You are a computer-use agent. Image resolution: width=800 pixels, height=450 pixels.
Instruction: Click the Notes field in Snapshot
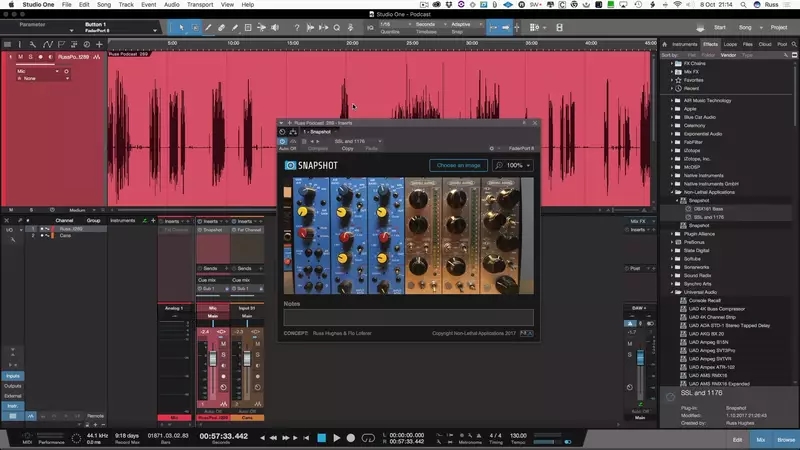point(408,317)
